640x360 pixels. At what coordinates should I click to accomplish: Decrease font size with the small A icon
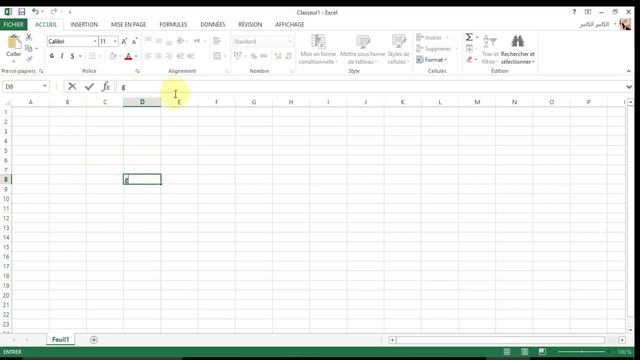pyautogui.click(x=134, y=41)
